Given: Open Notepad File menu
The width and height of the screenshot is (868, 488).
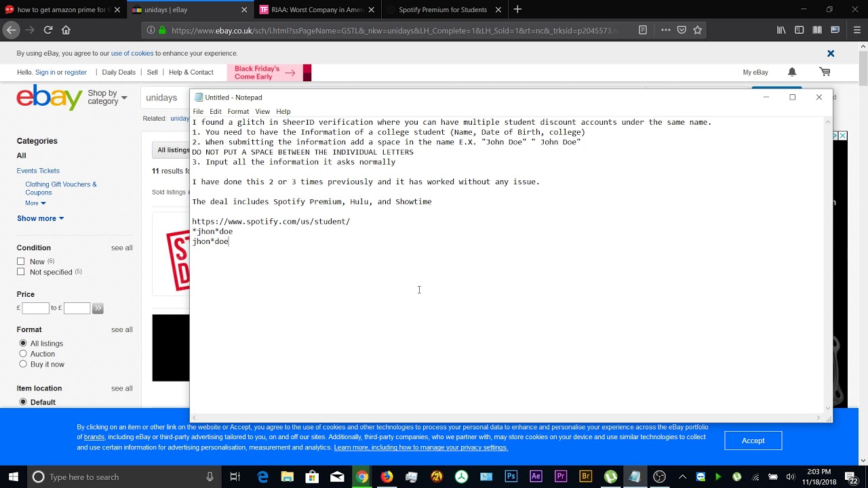Looking at the screenshot, I should pos(198,111).
